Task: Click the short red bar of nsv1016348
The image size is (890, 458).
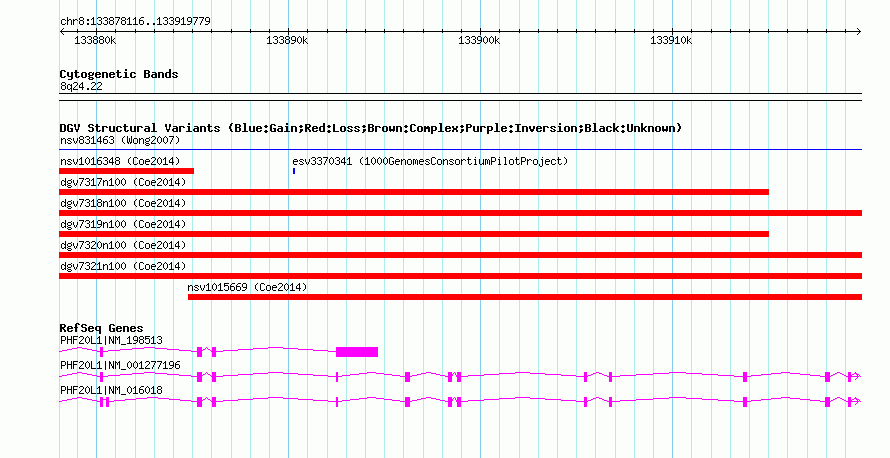Action: (127, 171)
